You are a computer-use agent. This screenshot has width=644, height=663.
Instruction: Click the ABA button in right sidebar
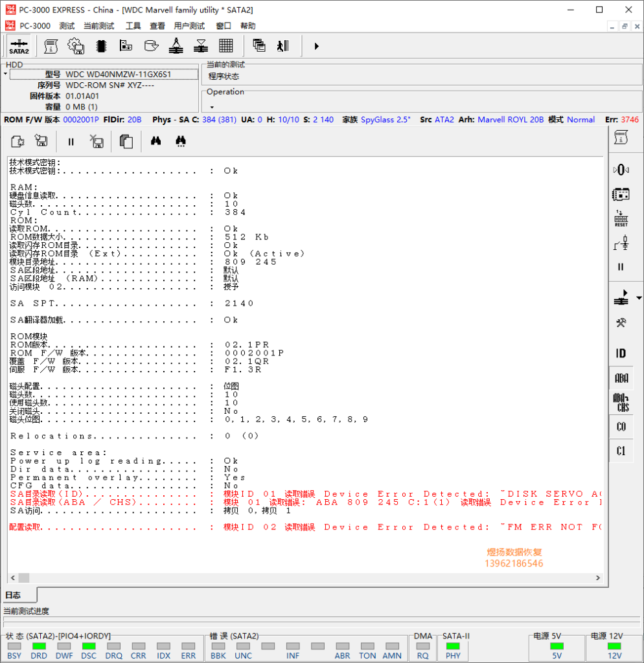pos(621,378)
